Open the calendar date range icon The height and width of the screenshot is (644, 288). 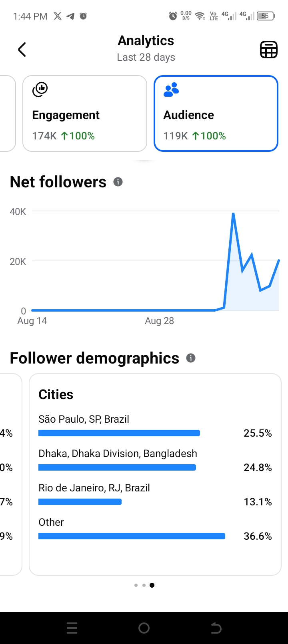pyautogui.click(x=269, y=50)
